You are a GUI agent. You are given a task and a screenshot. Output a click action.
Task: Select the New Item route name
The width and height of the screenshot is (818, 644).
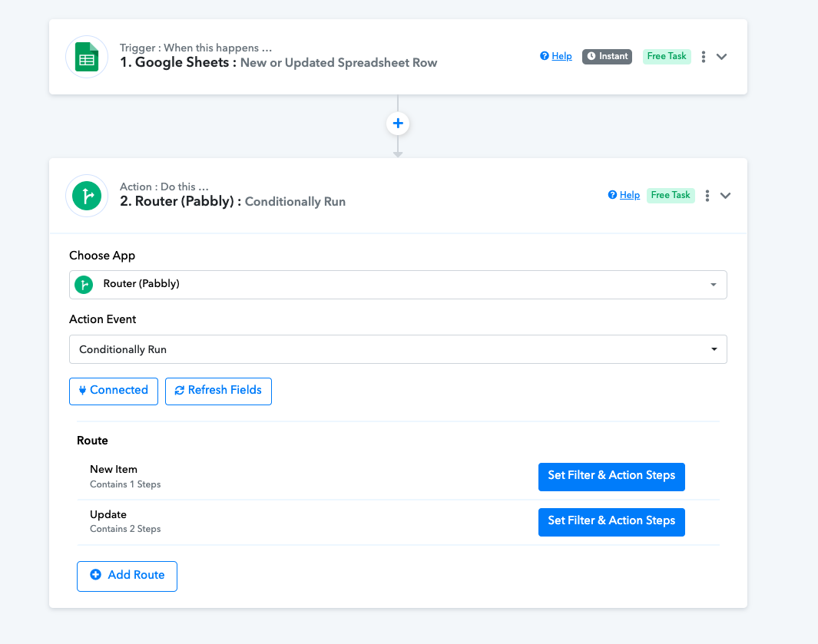coord(114,469)
